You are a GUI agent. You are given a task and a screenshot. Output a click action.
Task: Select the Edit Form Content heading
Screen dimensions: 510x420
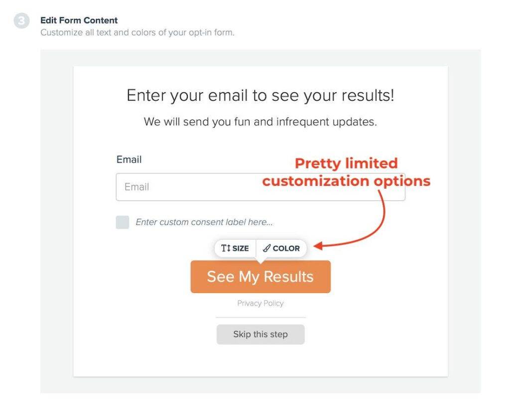[79, 20]
